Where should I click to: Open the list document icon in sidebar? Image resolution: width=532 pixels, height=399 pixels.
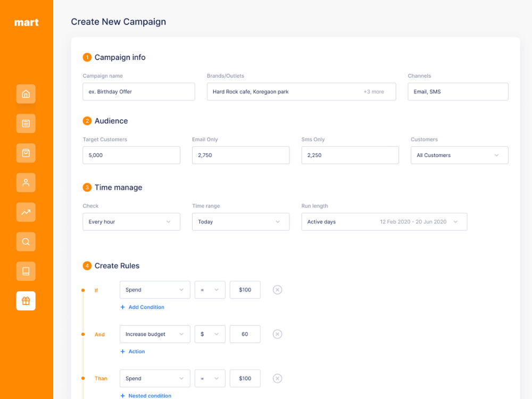click(x=26, y=123)
